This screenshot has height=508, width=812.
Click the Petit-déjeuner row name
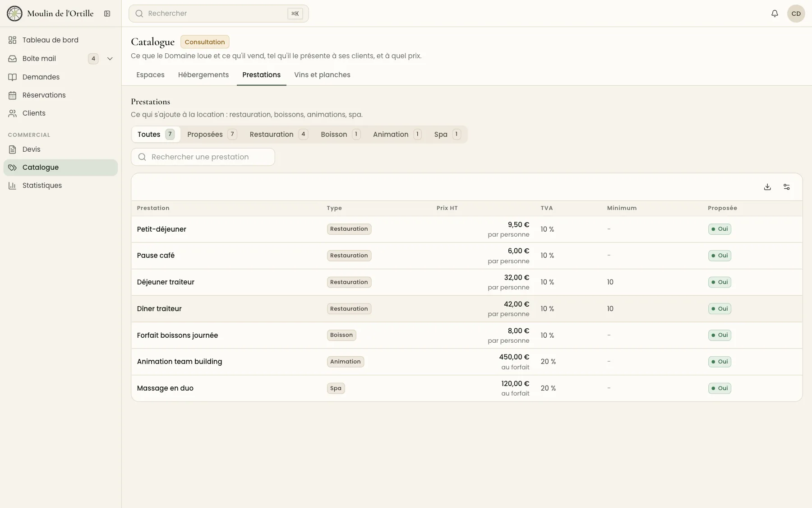pyautogui.click(x=161, y=229)
